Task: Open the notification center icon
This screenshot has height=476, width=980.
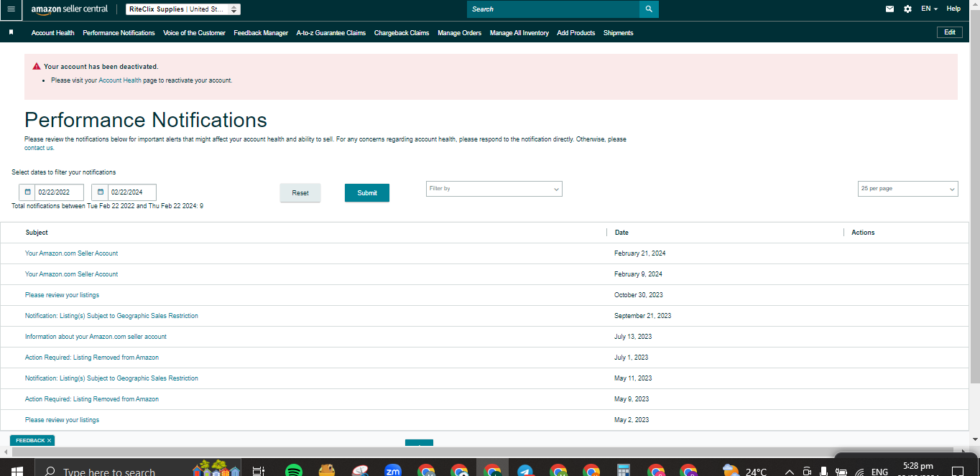Action: pyautogui.click(x=957, y=472)
